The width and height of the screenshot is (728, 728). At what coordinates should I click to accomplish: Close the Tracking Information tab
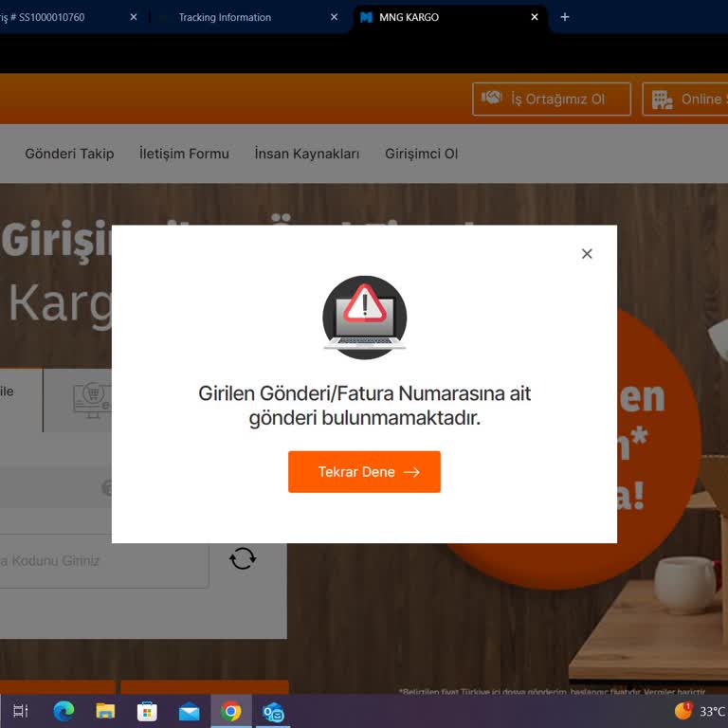tap(334, 17)
